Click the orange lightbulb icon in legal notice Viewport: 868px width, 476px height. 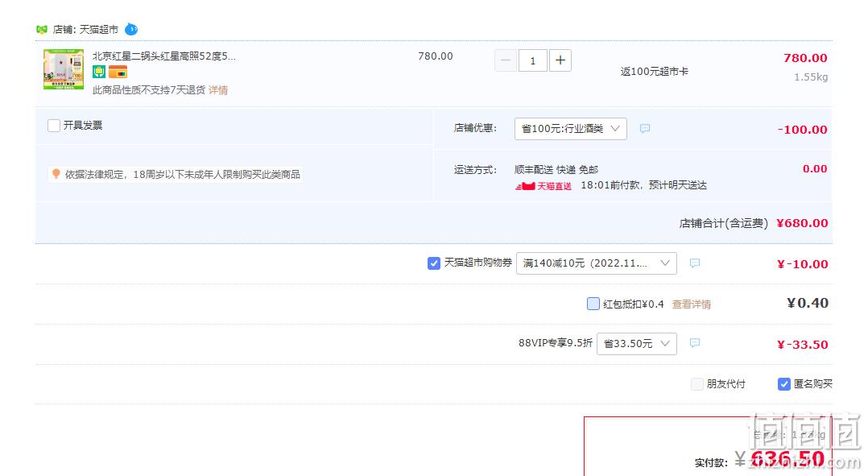click(x=56, y=174)
